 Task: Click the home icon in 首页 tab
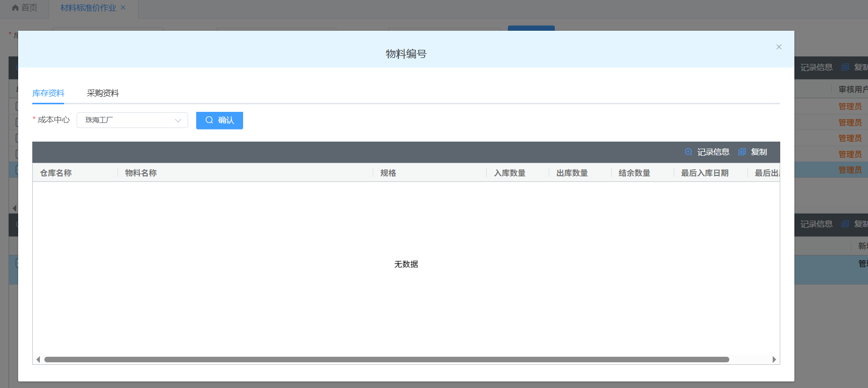tap(15, 8)
